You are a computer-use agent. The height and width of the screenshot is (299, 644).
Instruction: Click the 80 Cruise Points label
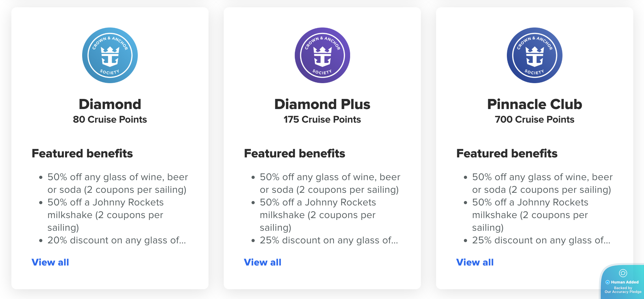click(x=110, y=119)
